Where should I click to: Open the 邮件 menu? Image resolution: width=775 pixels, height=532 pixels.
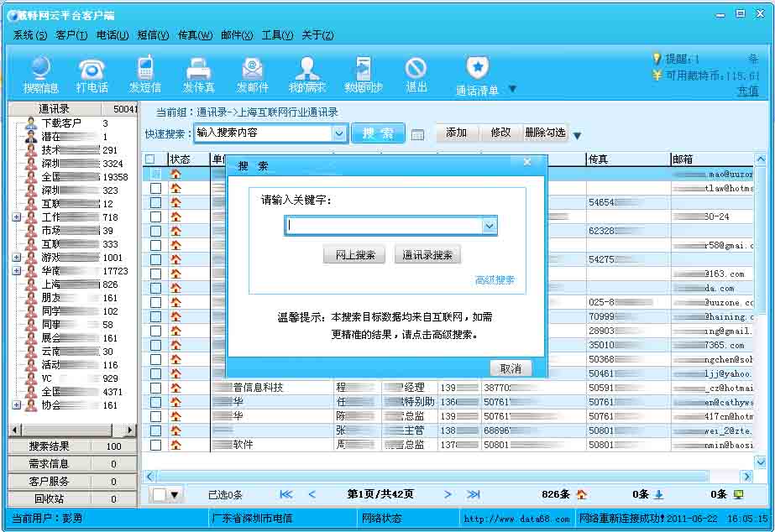[237, 34]
